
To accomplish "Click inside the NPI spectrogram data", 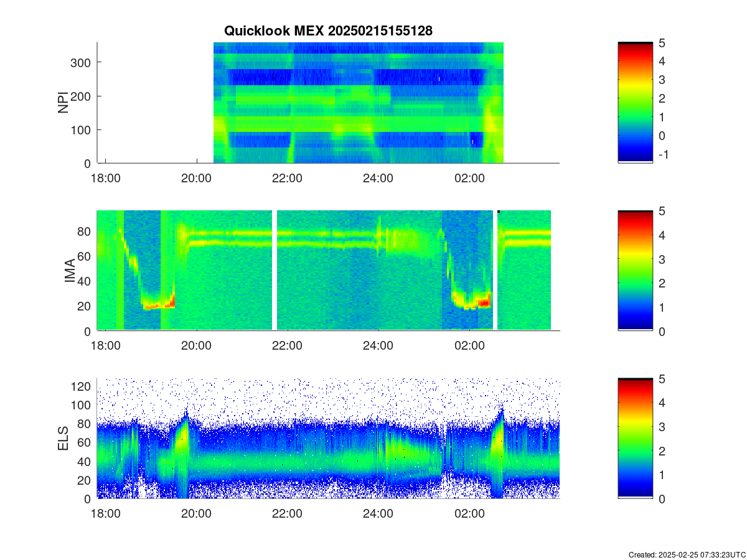I will [358, 103].
